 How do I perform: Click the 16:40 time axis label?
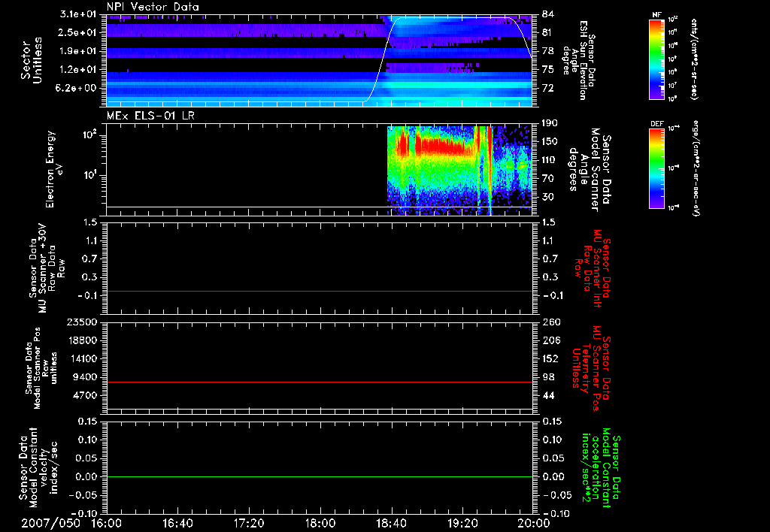pyautogui.click(x=177, y=522)
